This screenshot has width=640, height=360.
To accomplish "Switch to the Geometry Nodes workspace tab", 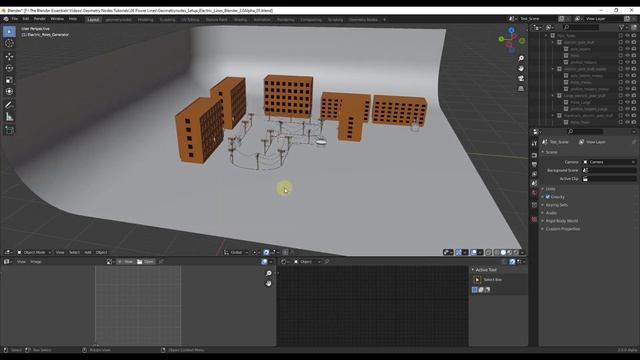I will point(363,20).
